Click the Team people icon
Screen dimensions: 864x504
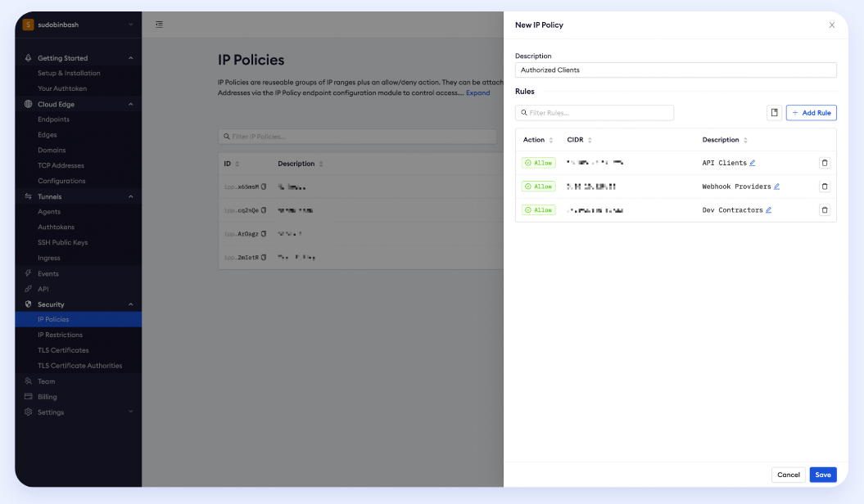tap(28, 381)
